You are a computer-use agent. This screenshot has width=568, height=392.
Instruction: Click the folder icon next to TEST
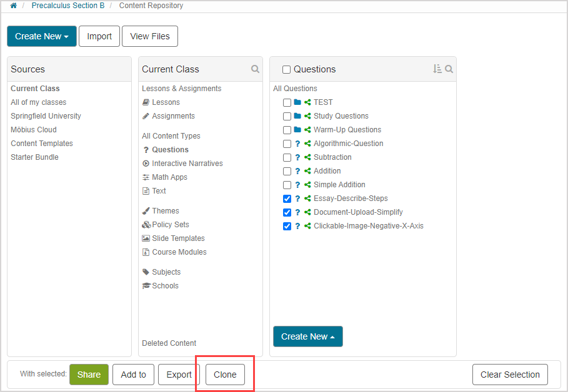tap(297, 102)
